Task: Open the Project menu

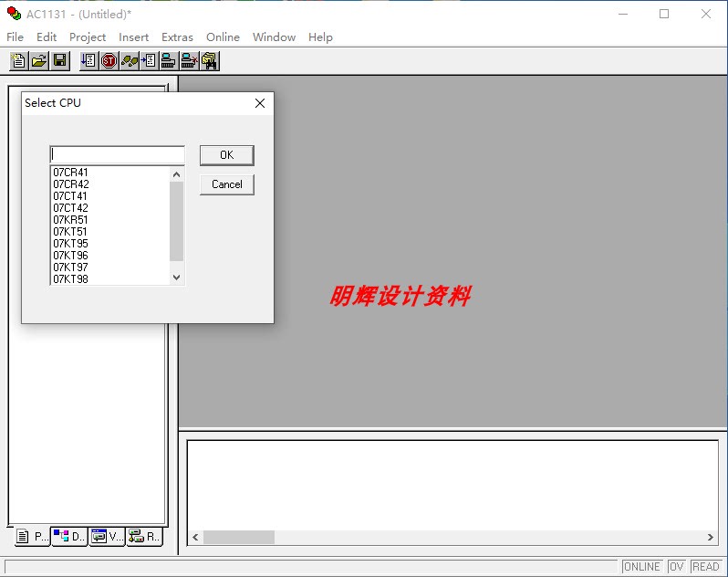Action: coord(88,37)
